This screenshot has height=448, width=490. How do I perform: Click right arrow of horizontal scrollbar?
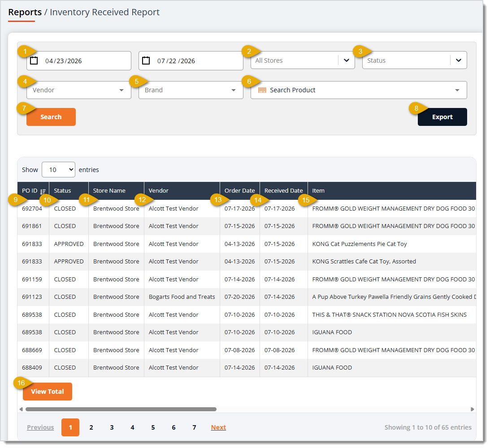click(472, 409)
